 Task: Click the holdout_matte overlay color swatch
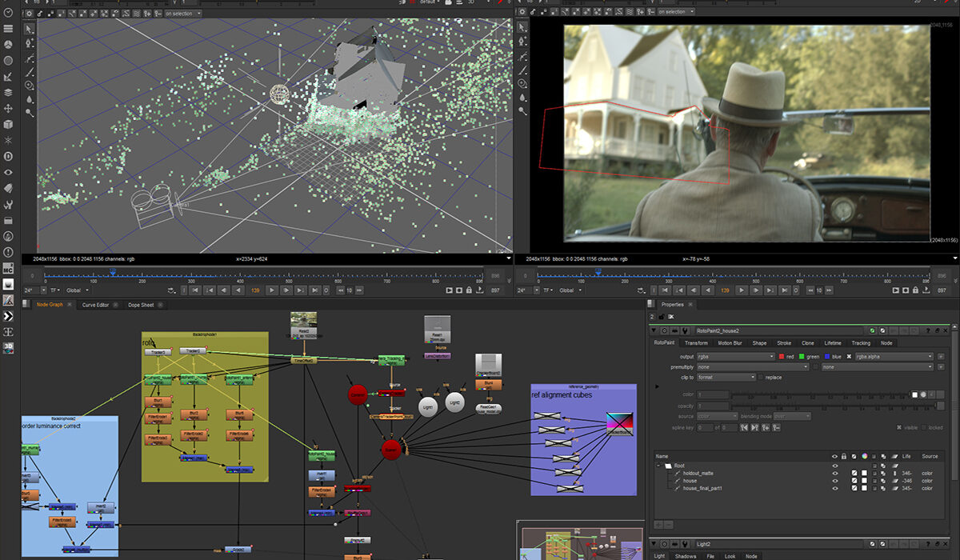pos(854,473)
